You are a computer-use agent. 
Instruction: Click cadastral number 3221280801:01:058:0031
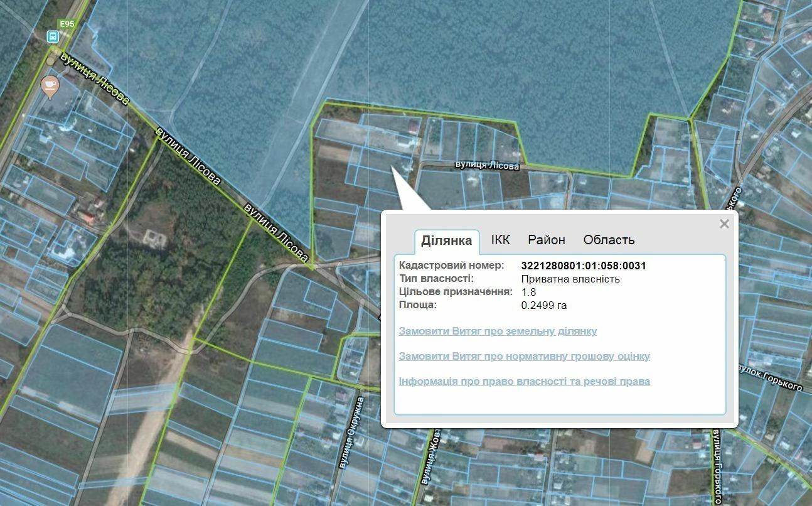click(x=584, y=266)
